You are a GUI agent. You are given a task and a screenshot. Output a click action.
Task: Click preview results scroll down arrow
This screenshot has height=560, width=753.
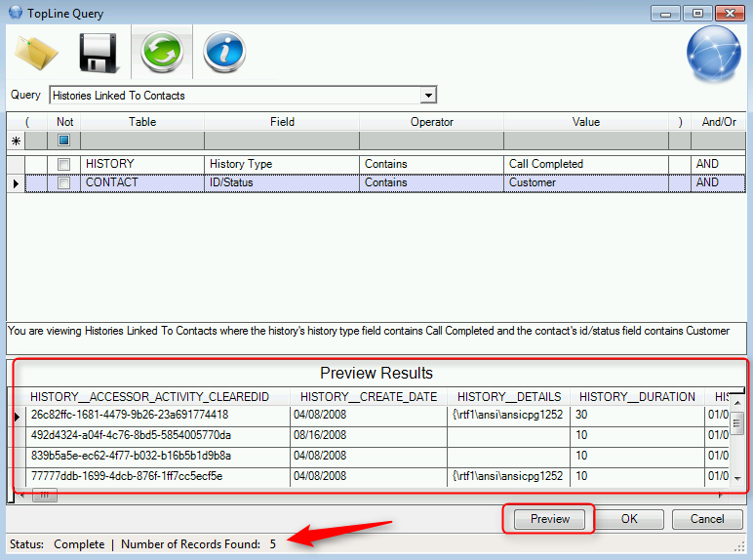737,479
